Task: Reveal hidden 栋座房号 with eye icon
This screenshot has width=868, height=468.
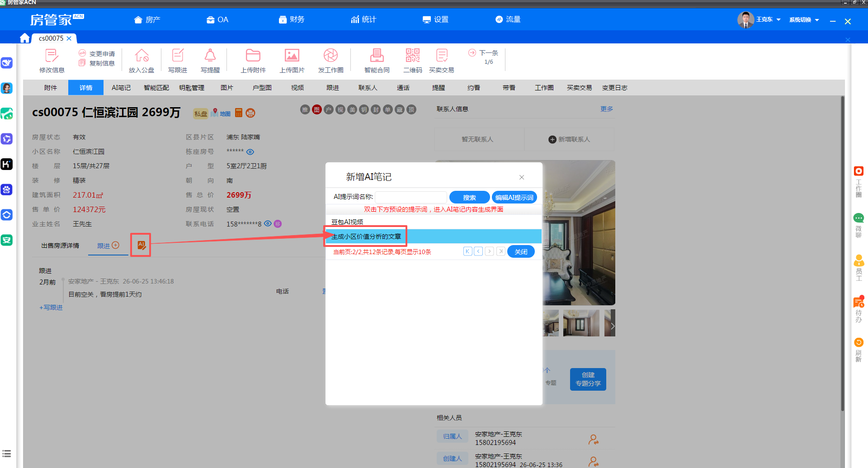Action: [x=250, y=152]
